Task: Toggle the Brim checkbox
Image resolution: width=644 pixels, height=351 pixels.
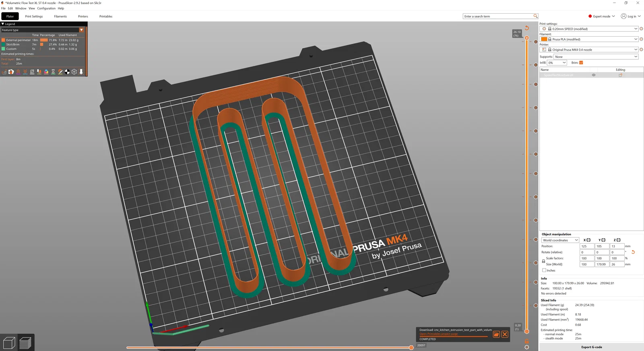Action: 581,63
